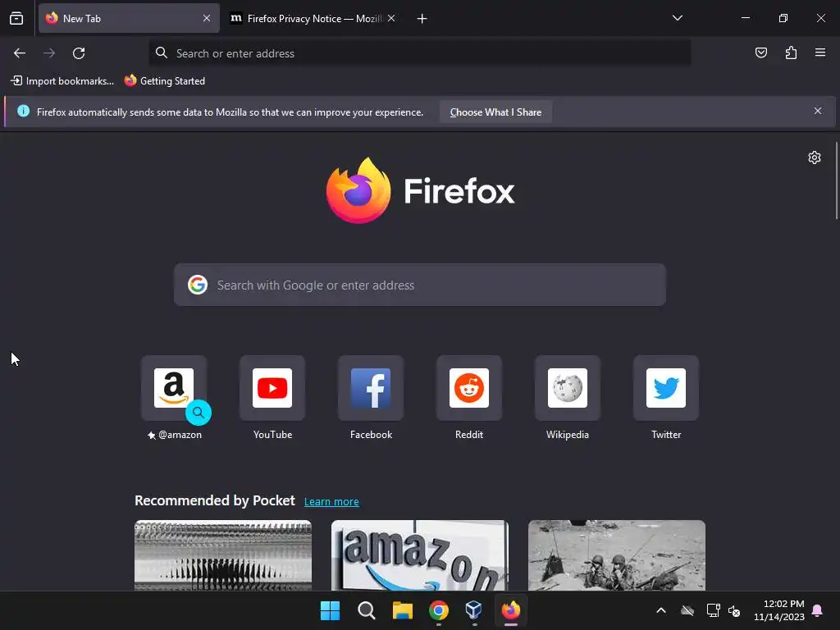840x630 pixels.
Task: Open File Explorer from the taskbar
Action: (402, 610)
